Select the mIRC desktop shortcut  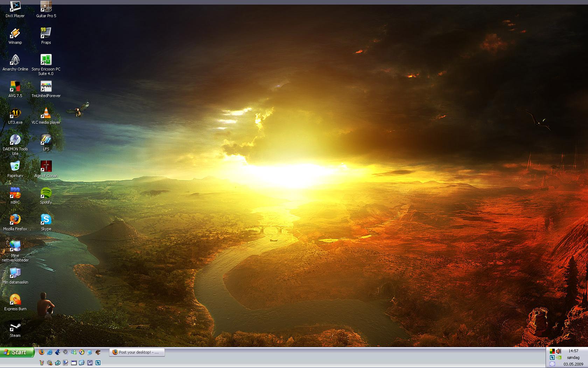click(x=15, y=196)
